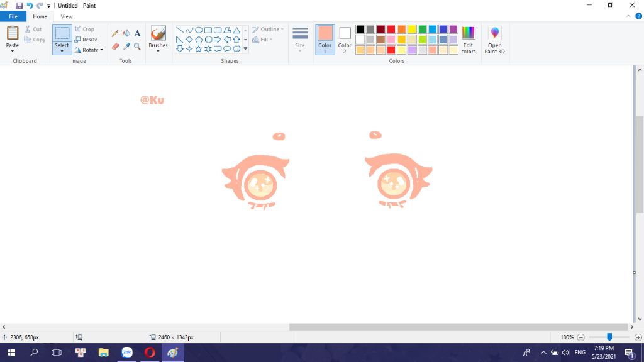Screen dimensions: 644x362
Task: Click the Undo arrow in title bar
Action: (30, 5)
